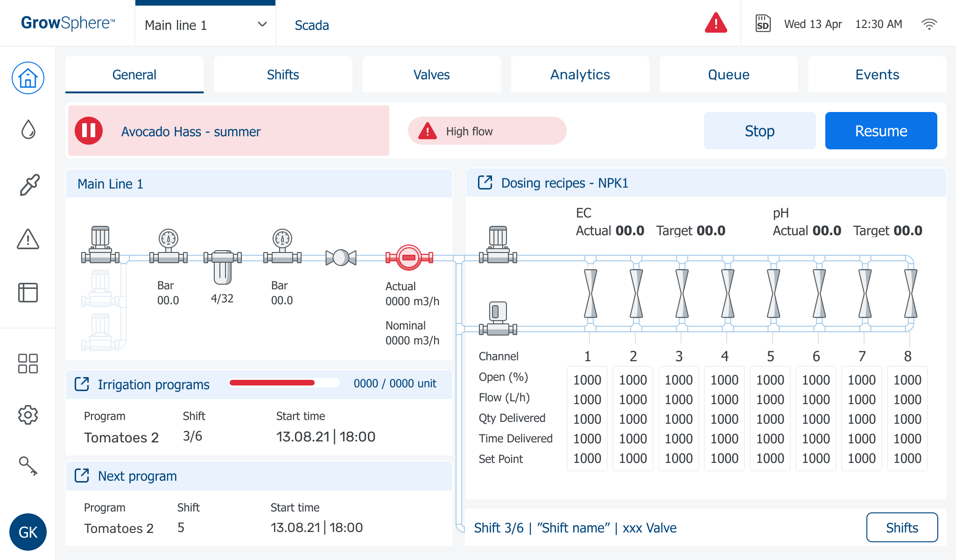Open Irrigation programs external link icon
The image size is (956, 560).
tap(82, 384)
